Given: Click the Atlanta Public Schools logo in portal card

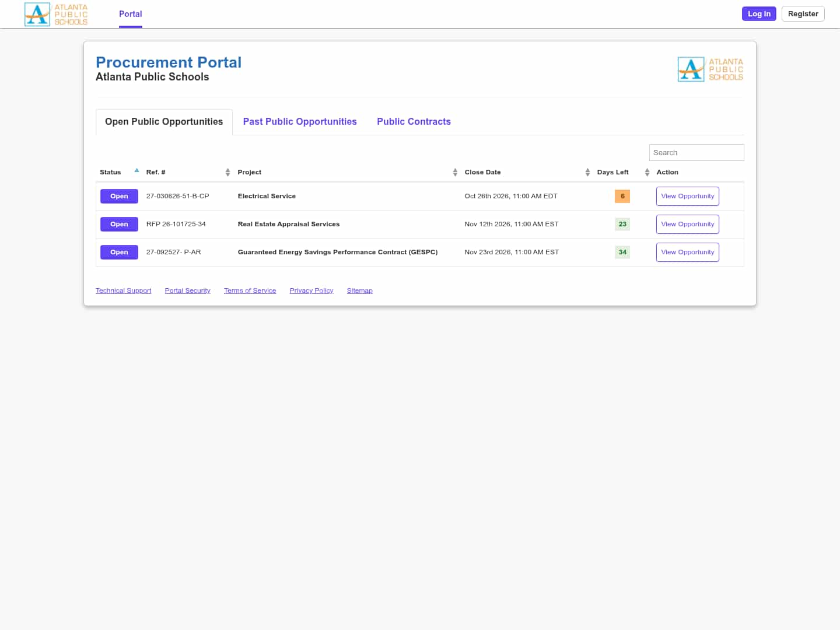Looking at the screenshot, I should [710, 69].
